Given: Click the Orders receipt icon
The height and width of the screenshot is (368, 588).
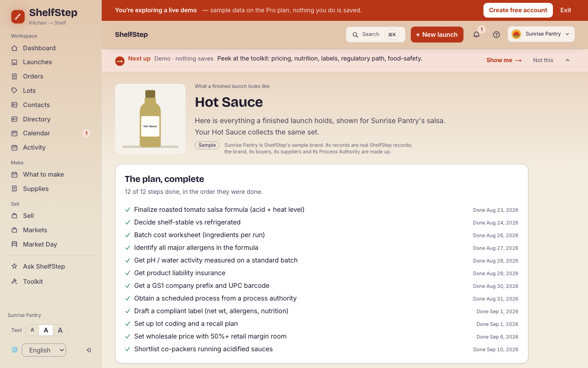Looking at the screenshot, I should tap(14, 76).
